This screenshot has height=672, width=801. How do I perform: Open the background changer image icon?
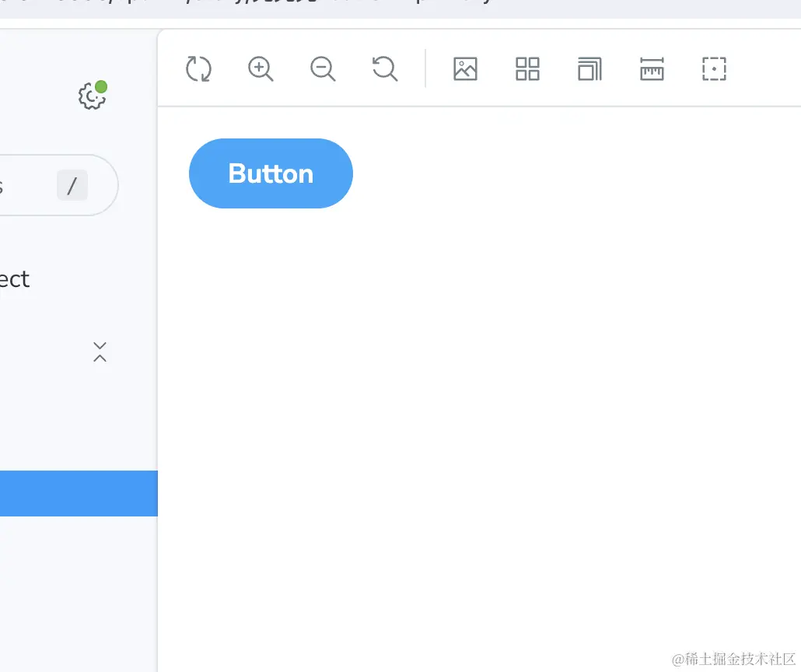click(465, 69)
